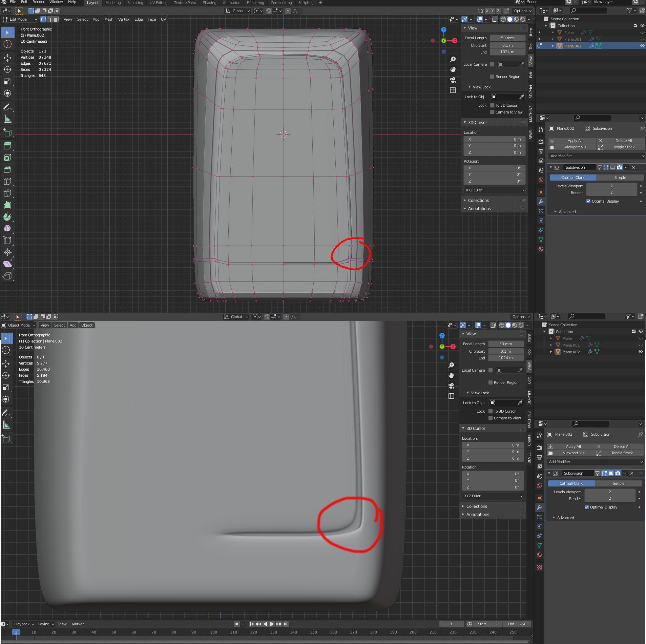Adjust Focal Length 50 mm field in upper panel
Image resolution: width=646 pixels, height=644 pixels.
point(507,38)
